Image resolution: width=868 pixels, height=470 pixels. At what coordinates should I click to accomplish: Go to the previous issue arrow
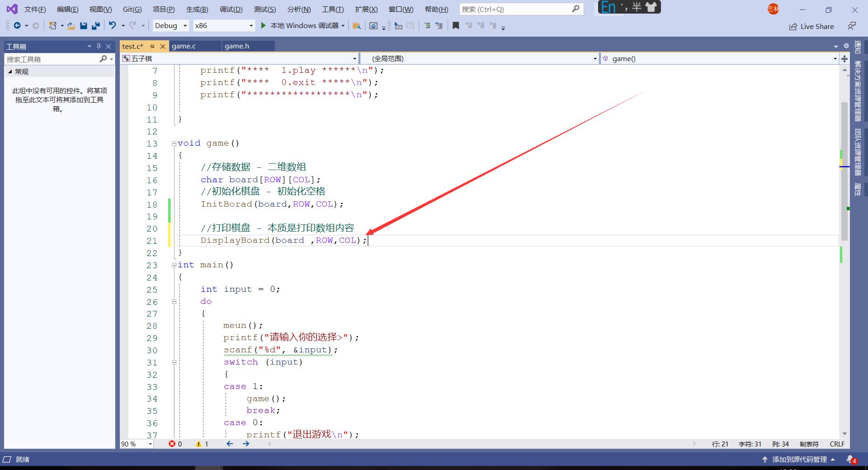pyautogui.click(x=230, y=444)
